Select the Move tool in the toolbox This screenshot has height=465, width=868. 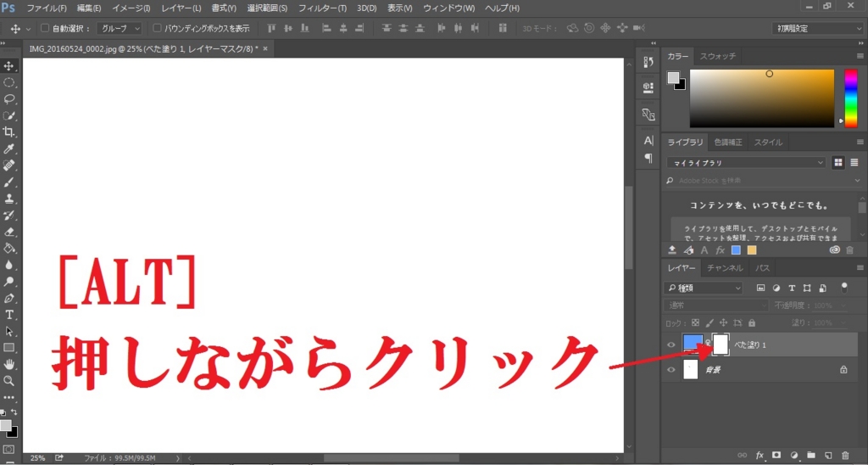tap(8, 66)
